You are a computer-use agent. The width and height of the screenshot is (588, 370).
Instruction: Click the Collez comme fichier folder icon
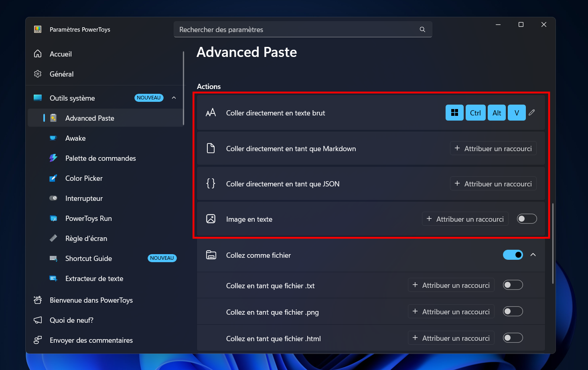(211, 255)
